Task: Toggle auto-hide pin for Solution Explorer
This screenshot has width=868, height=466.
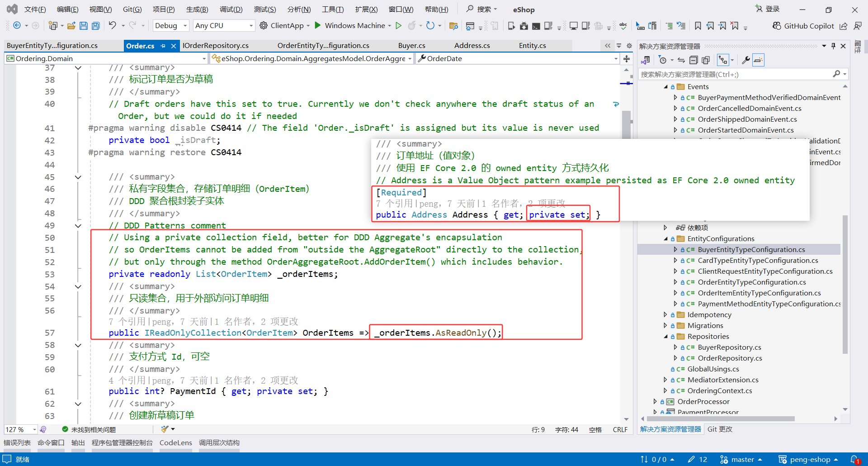Action: point(833,46)
